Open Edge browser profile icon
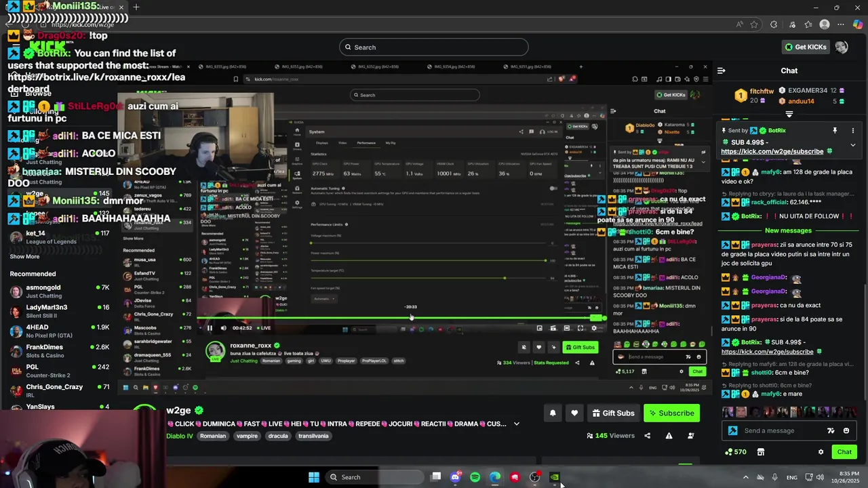Viewport: 868px width, 488px height. tap(825, 24)
